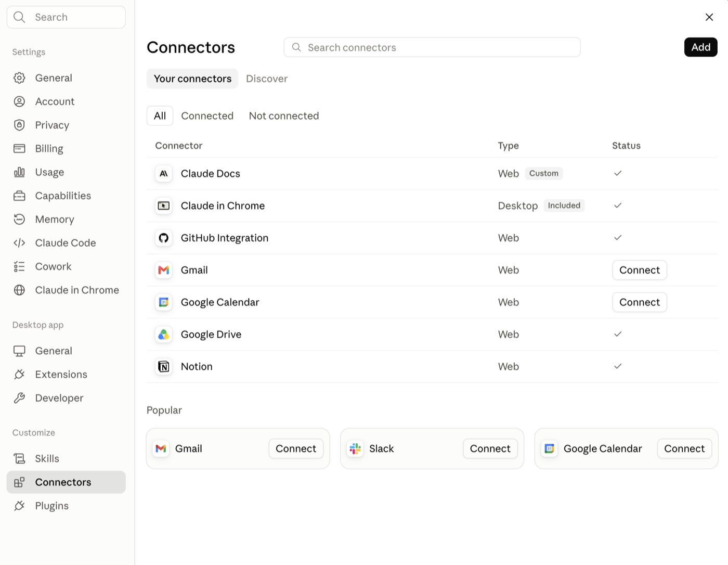Filter by Not connected connectors
Viewport: 728px width, 565px height.
tap(284, 116)
